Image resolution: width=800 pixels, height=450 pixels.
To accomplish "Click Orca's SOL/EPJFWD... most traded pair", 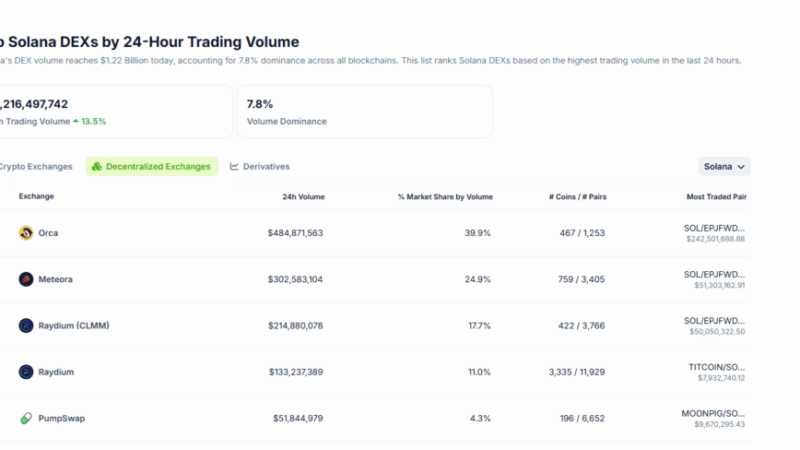I will [x=714, y=228].
